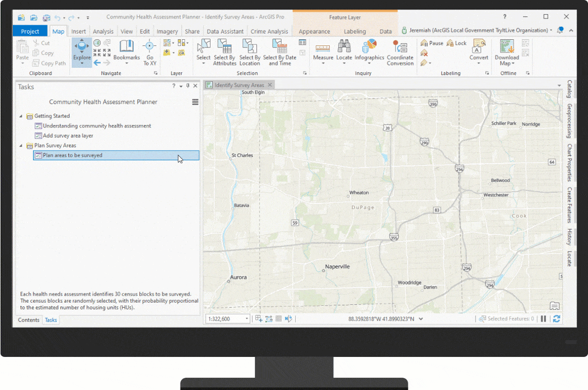Open the coordinate display units dropdown
588x390 pixels.
tap(421, 319)
